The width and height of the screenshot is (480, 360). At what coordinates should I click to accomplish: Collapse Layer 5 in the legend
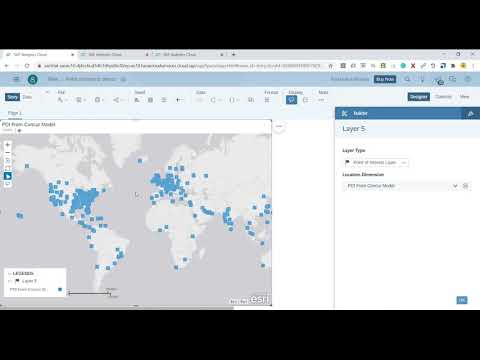pyautogui.click(x=10, y=281)
